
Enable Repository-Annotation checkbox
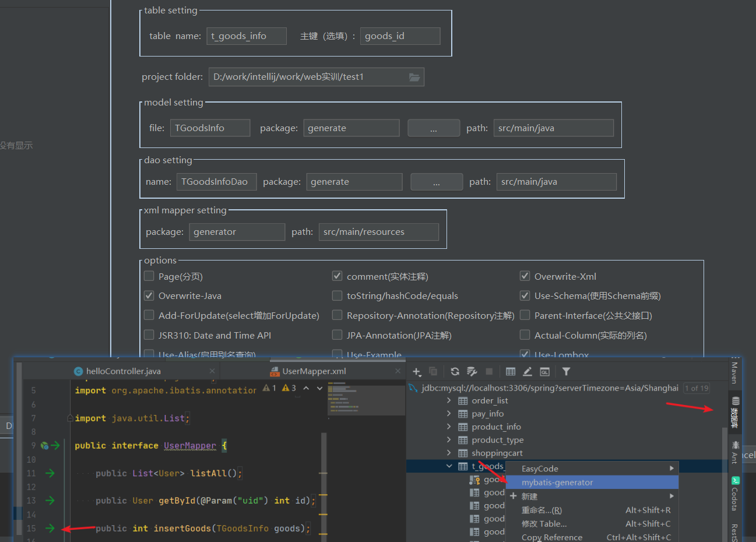[337, 315]
